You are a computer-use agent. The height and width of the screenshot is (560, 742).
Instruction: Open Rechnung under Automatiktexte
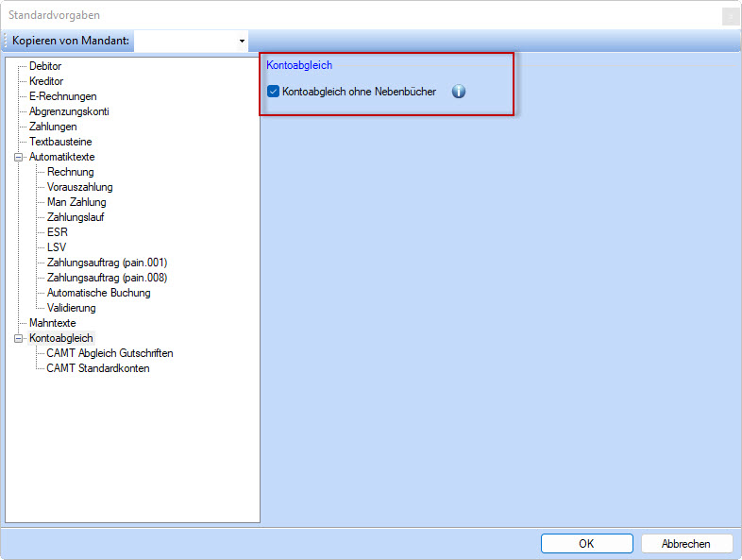click(x=71, y=172)
